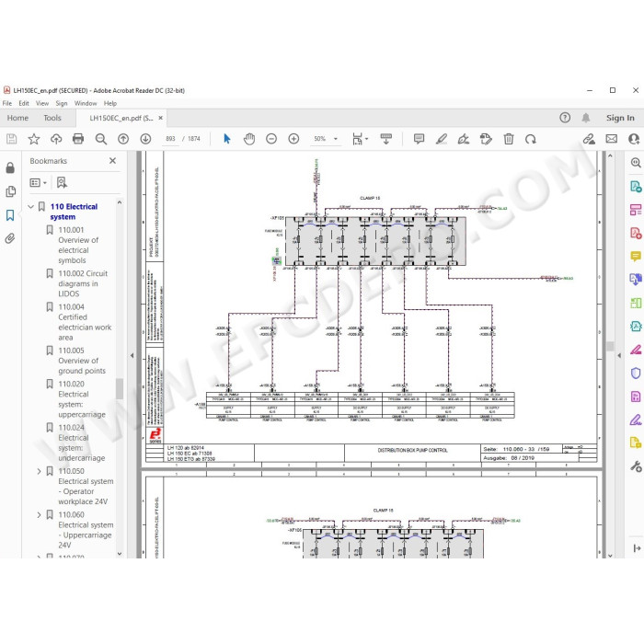
Task: Collapse the right tools pane arrow
Action: pyautogui.click(x=619, y=355)
